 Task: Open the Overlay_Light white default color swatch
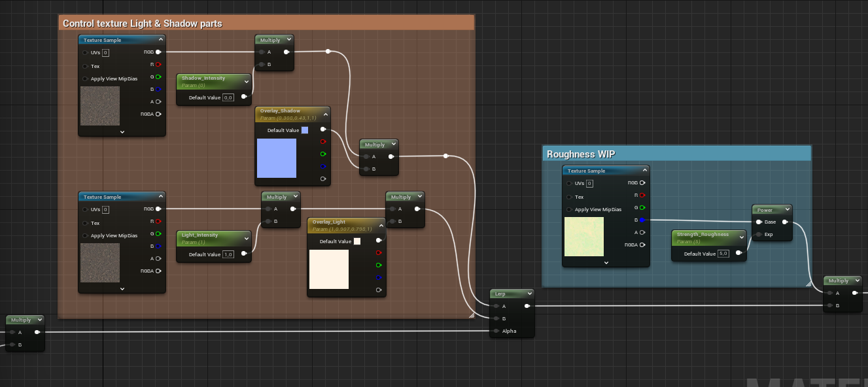pyautogui.click(x=356, y=241)
